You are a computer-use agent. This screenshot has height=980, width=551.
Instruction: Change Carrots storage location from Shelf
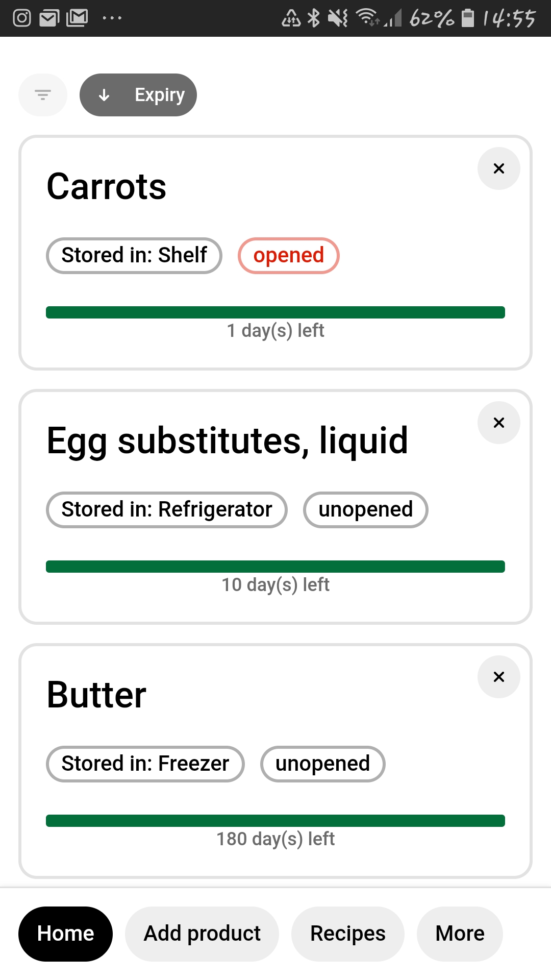(x=134, y=256)
